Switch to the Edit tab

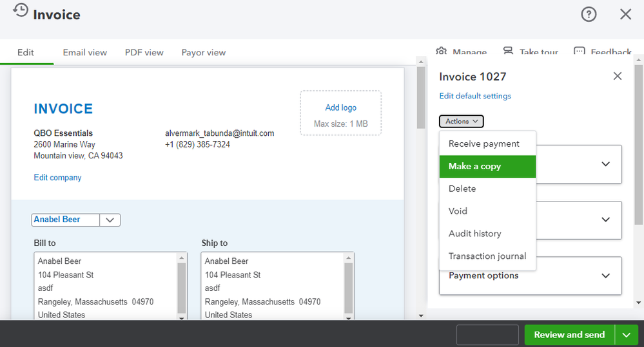[26, 53]
